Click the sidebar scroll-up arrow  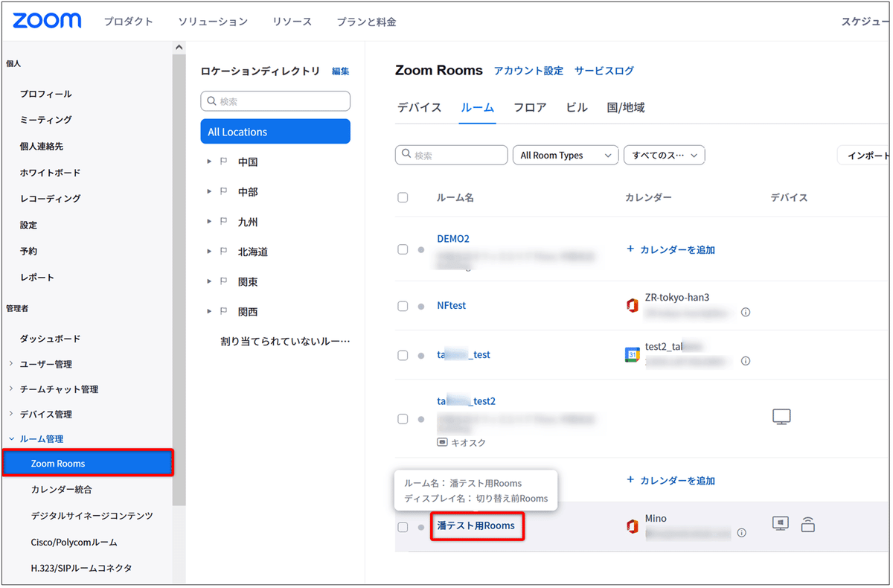pyautogui.click(x=179, y=48)
